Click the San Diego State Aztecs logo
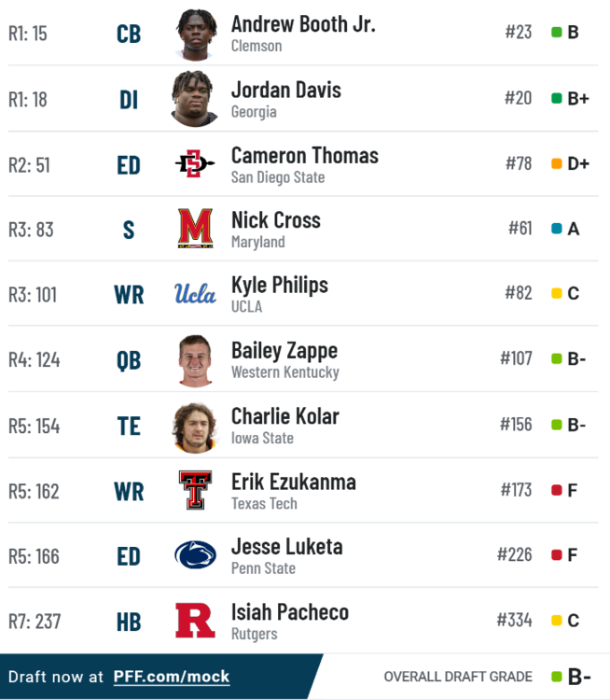 point(195,164)
